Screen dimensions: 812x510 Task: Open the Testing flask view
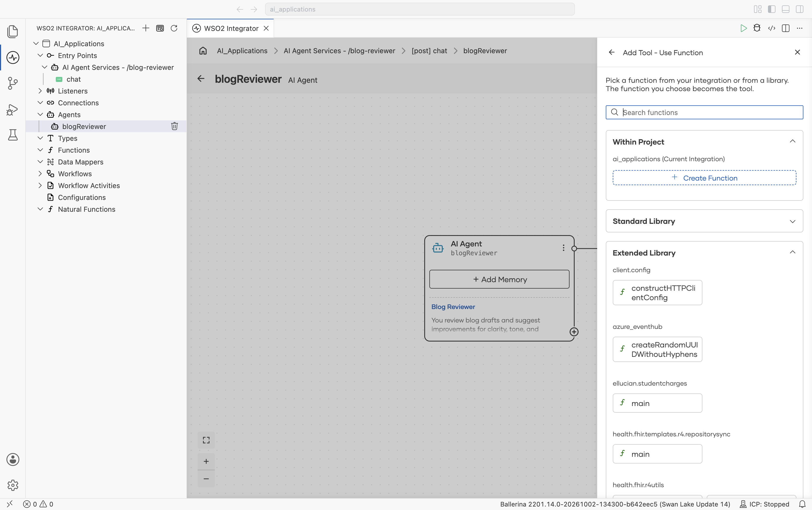12,135
